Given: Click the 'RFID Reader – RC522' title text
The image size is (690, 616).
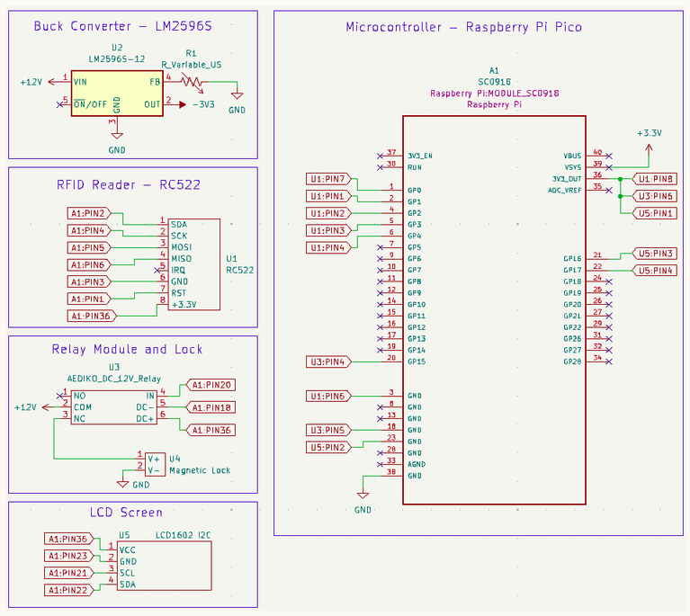Looking at the screenshot, I should pyautogui.click(x=129, y=185).
